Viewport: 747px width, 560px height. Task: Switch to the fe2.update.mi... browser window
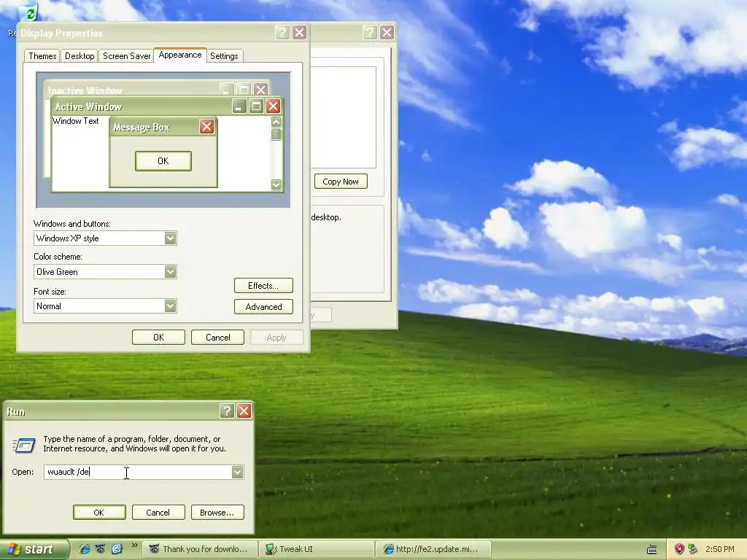433,549
